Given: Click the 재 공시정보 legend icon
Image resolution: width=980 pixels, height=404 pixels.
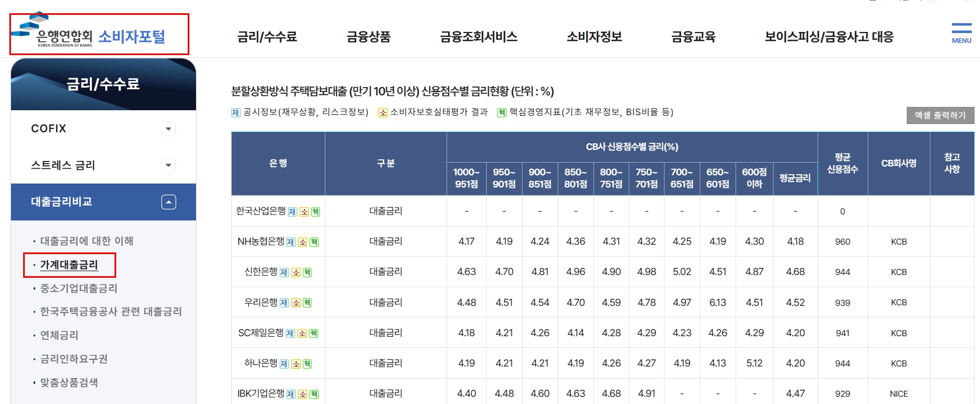Looking at the screenshot, I should pos(236,112).
